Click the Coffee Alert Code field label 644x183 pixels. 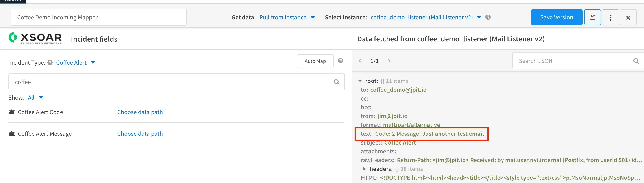click(x=40, y=112)
